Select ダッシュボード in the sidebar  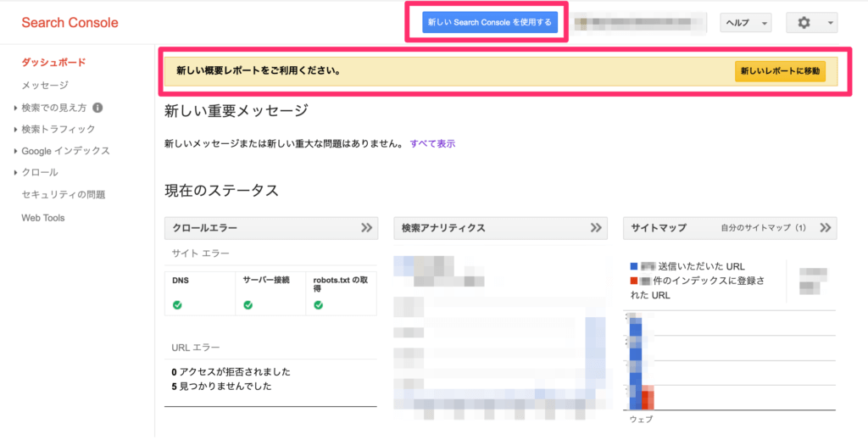[53, 63]
